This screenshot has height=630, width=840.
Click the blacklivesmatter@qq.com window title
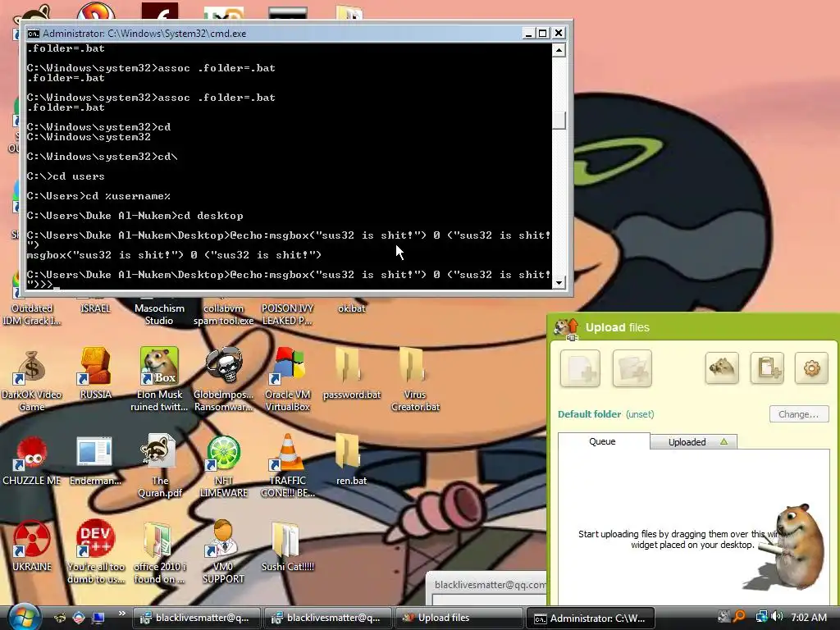click(490, 584)
